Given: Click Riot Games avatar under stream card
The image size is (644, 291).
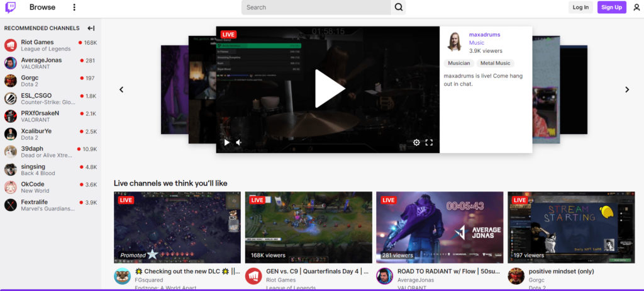Looking at the screenshot, I should tap(253, 276).
